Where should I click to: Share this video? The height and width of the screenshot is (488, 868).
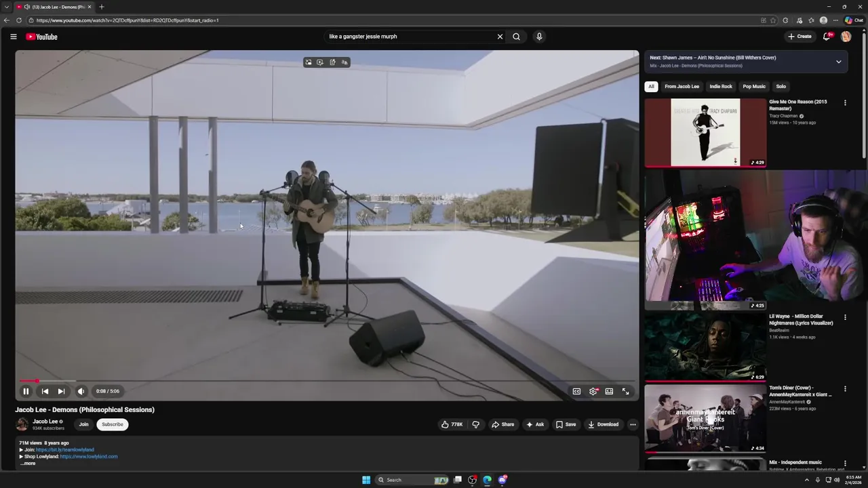(502, 424)
